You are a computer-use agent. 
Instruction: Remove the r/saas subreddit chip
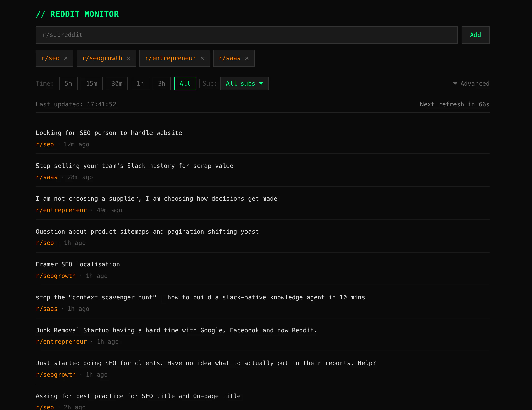[246, 58]
